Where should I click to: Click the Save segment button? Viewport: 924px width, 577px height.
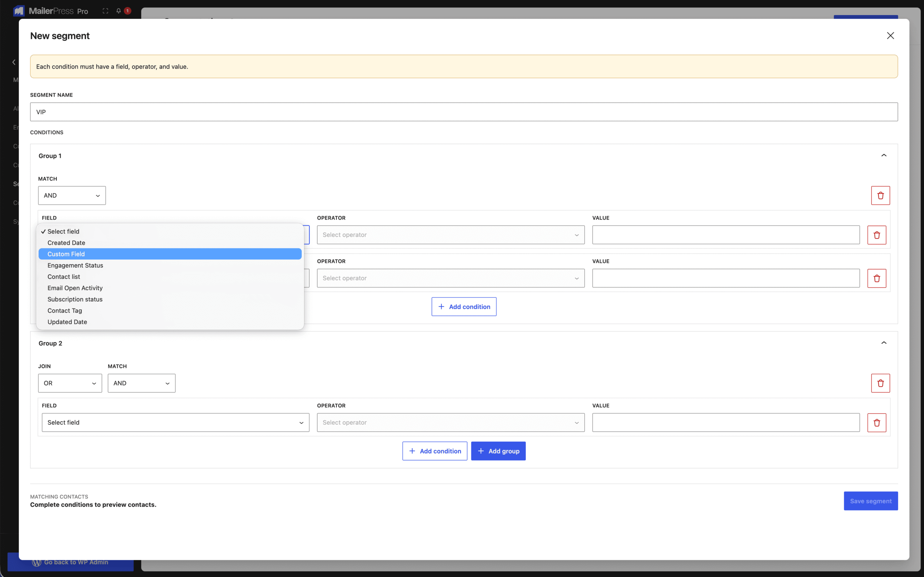[x=871, y=501]
